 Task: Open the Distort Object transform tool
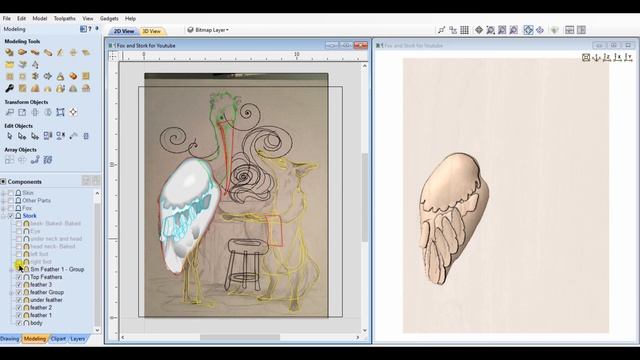click(60, 112)
